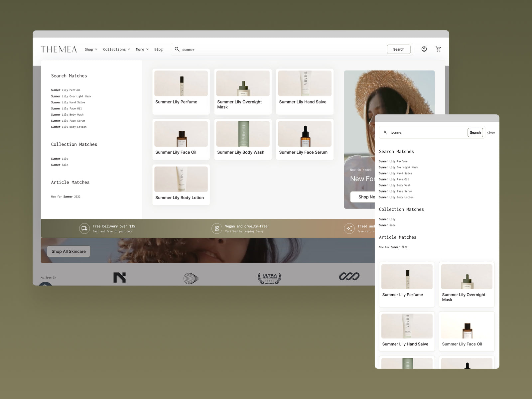This screenshot has width=532, height=399.
Task: Open the Blog menu item
Action: pyautogui.click(x=158, y=50)
